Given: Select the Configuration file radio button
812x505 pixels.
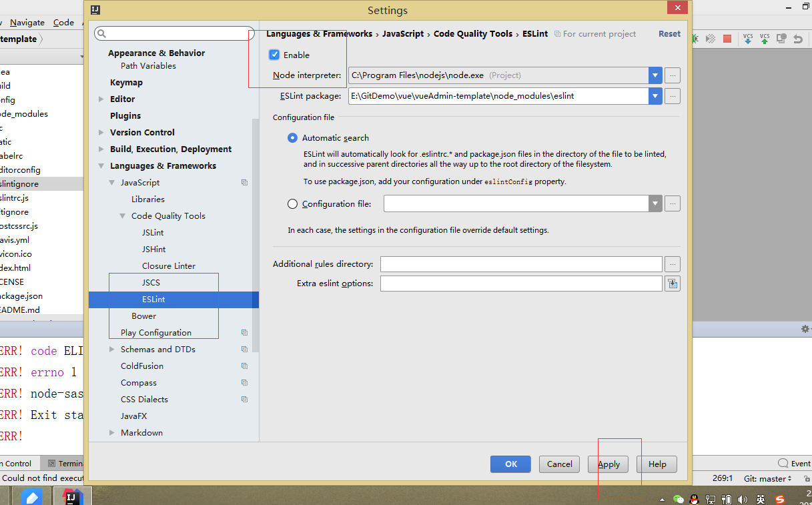Looking at the screenshot, I should coord(292,204).
